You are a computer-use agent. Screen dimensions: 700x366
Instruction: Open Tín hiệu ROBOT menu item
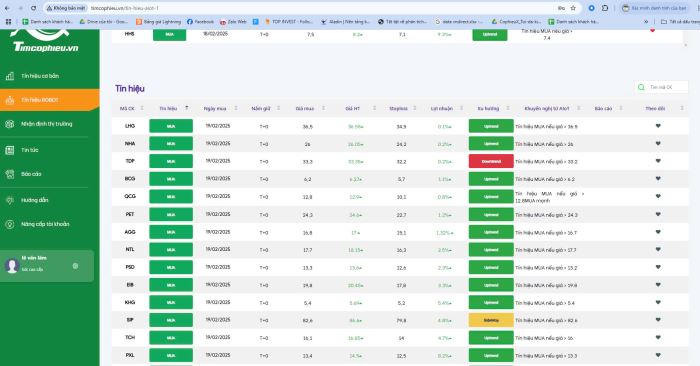pyautogui.click(x=50, y=100)
